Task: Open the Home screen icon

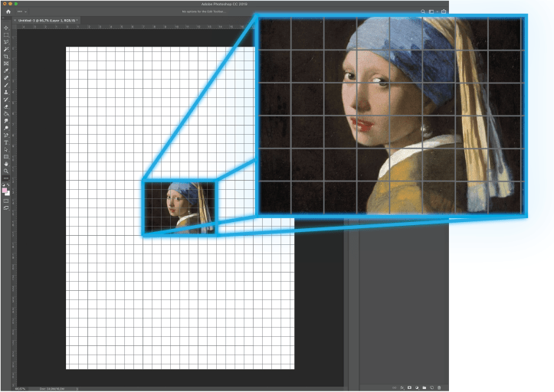Action: pos(8,11)
